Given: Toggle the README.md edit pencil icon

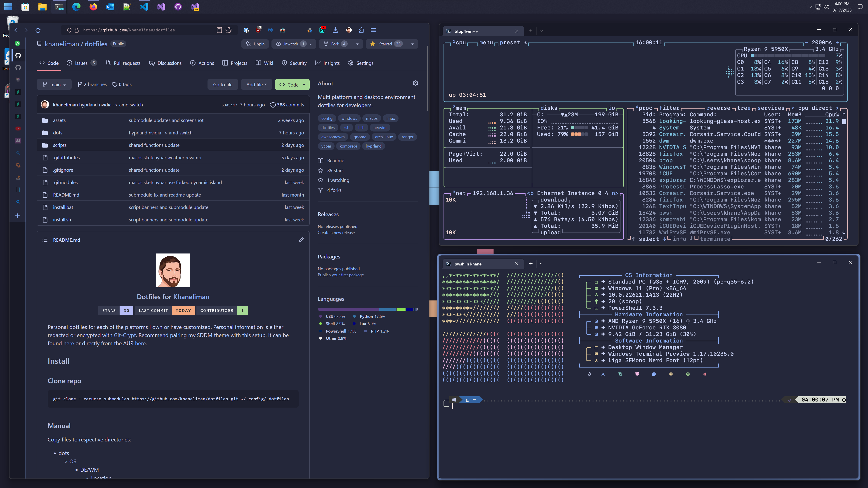Looking at the screenshot, I should pyautogui.click(x=302, y=239).
